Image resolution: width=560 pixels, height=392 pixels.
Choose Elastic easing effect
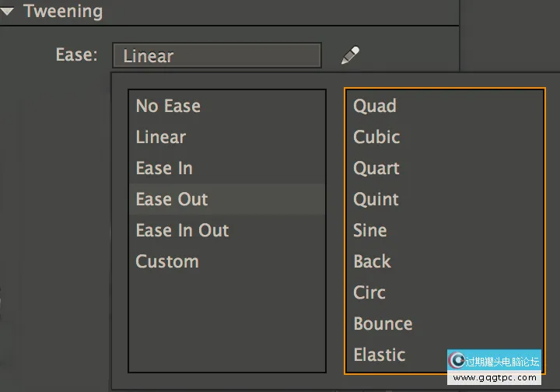(380, 355)
